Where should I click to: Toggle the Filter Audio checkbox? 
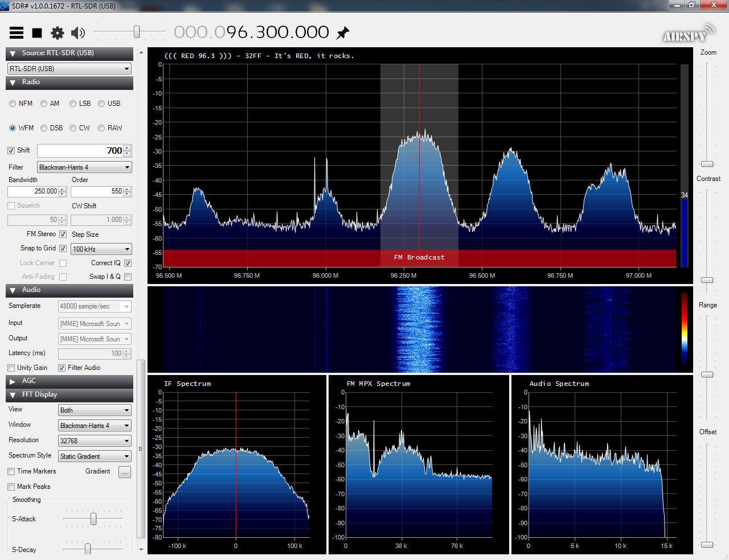point(62,368)
